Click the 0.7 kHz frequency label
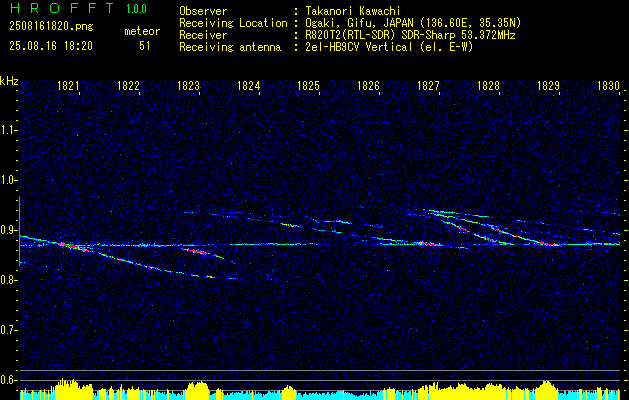 8,330
